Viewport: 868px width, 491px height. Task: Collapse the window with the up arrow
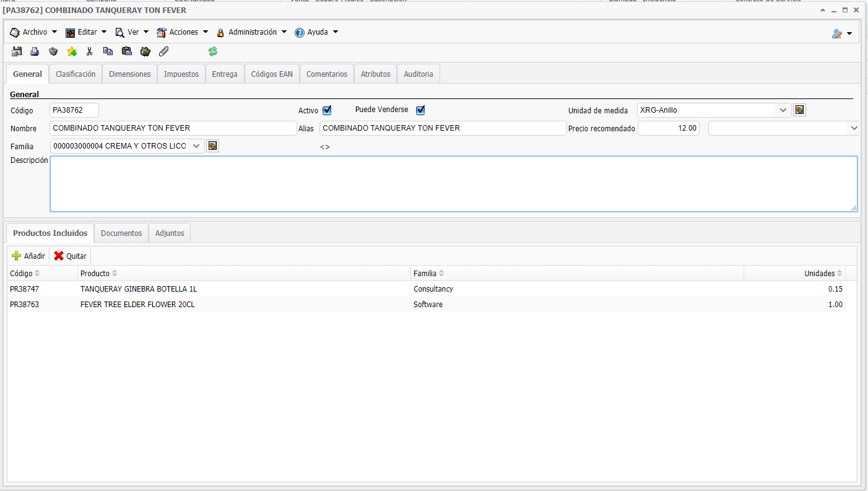click(823, 11)
